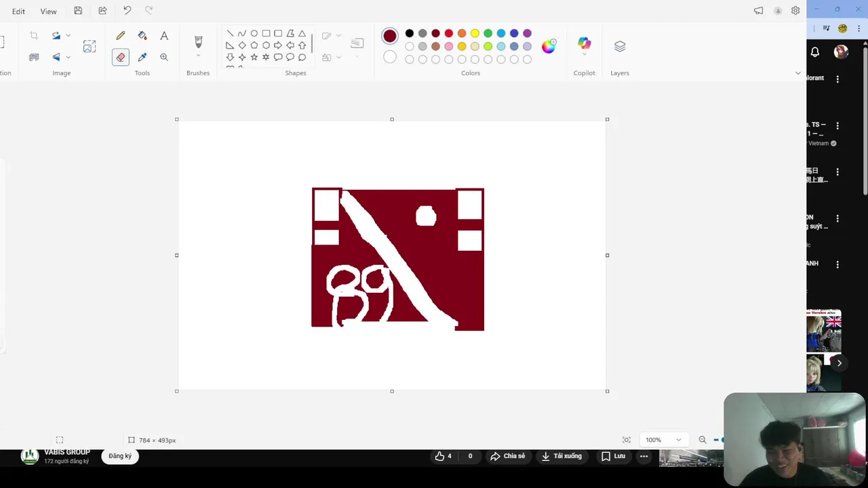Image resolution: width=868 pixels, height=488 pixels.
Task: Click the YouTube Đăng ký subscribe button
Action: pyautogui.click(x=120, y=456)
